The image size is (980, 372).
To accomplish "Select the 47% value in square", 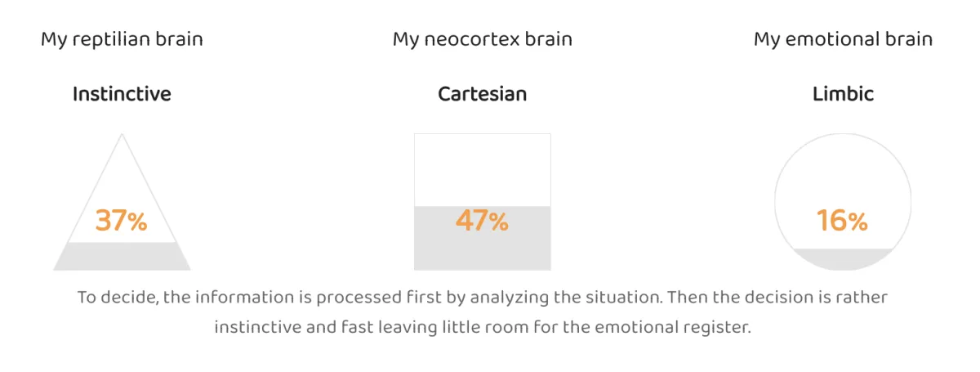I will click(482, 221).
